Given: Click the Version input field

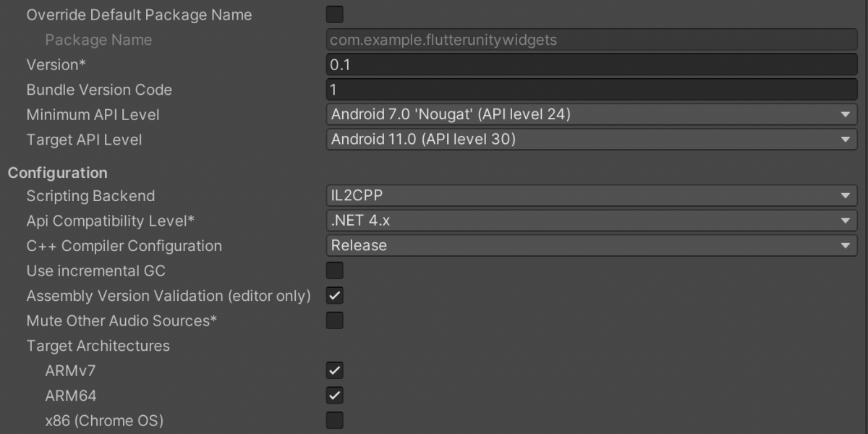Looking at the screenshot, I should click(x=591, y=65).
